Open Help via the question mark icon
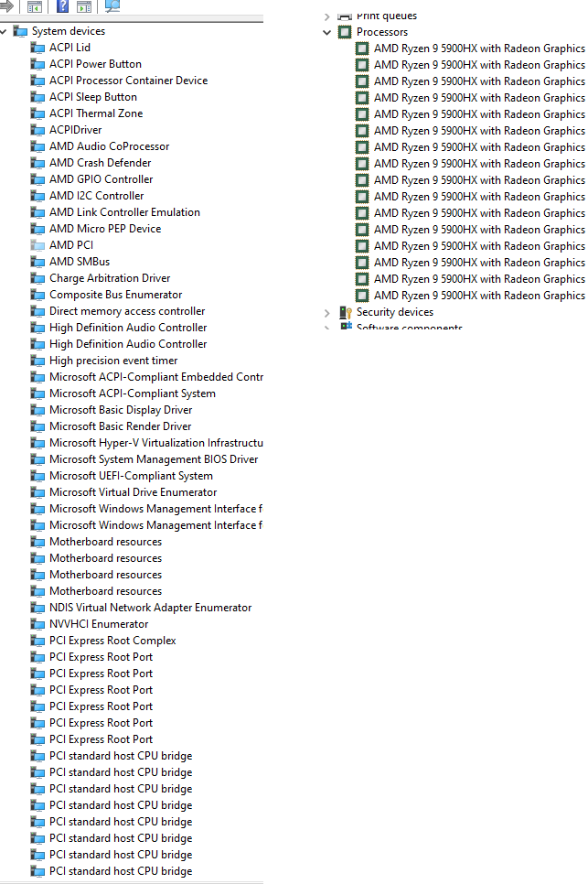 point(62,6)
